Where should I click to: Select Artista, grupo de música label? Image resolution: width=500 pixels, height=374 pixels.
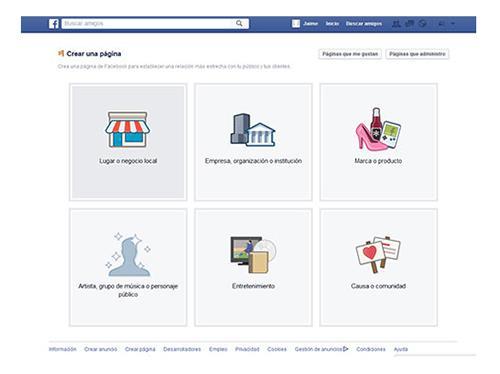coord(128,290)
